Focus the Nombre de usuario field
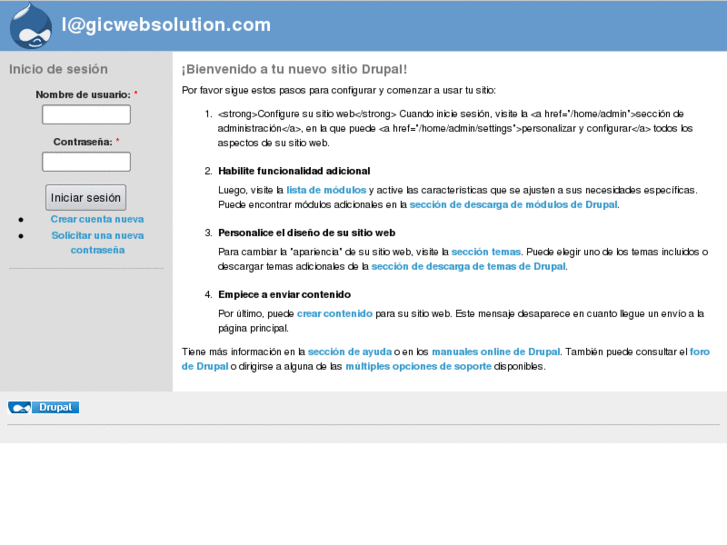Viewport: 727px width, 545px height. click(x=86, y=115)
